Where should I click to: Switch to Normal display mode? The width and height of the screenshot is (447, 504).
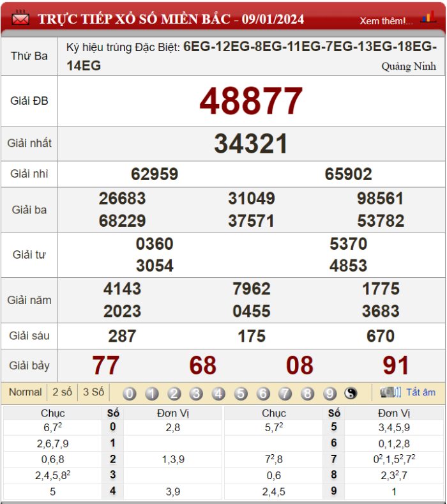coord(26,392)
